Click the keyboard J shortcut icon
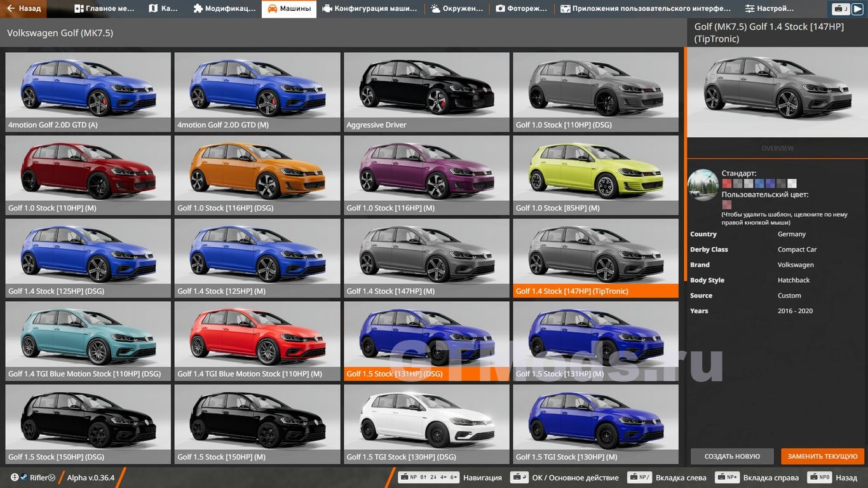The width and height of the screenshot is (868, 488). pos(841,9)
